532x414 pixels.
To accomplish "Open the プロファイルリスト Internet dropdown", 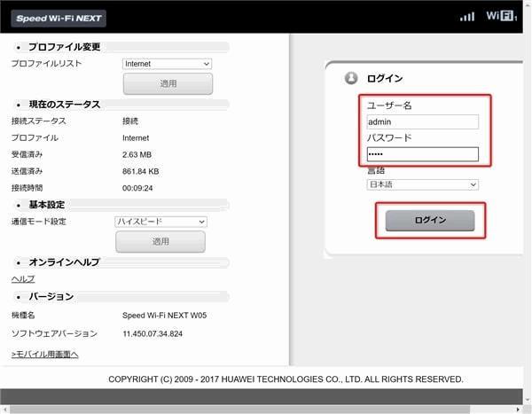I will point(167,64).
